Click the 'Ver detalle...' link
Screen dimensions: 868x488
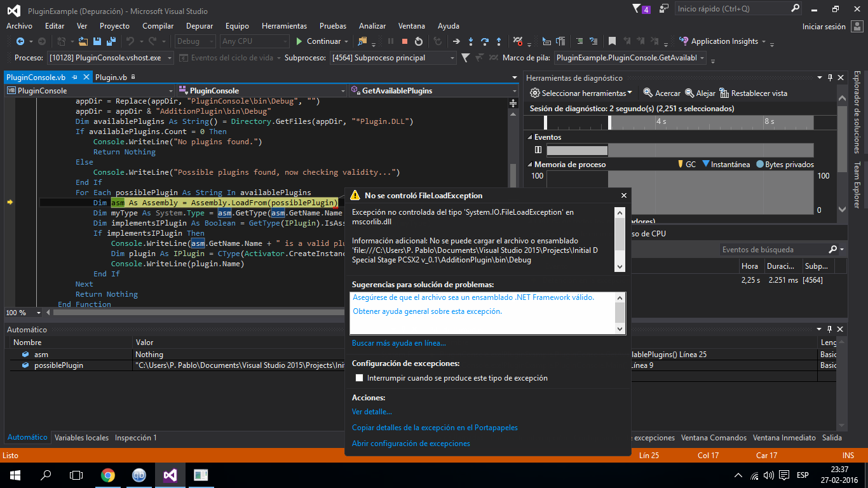click(372, 412)
